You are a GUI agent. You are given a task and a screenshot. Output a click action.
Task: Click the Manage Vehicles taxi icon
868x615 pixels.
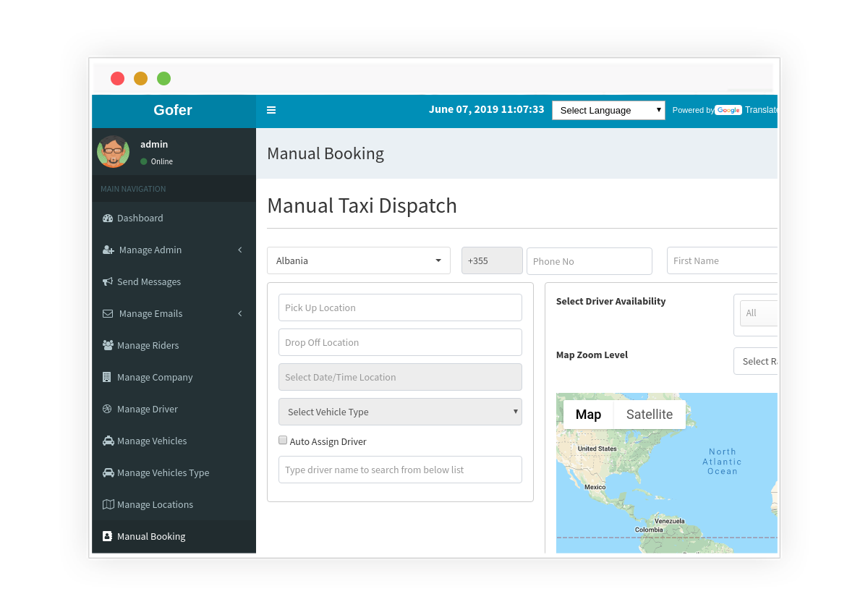pos(108,441)
